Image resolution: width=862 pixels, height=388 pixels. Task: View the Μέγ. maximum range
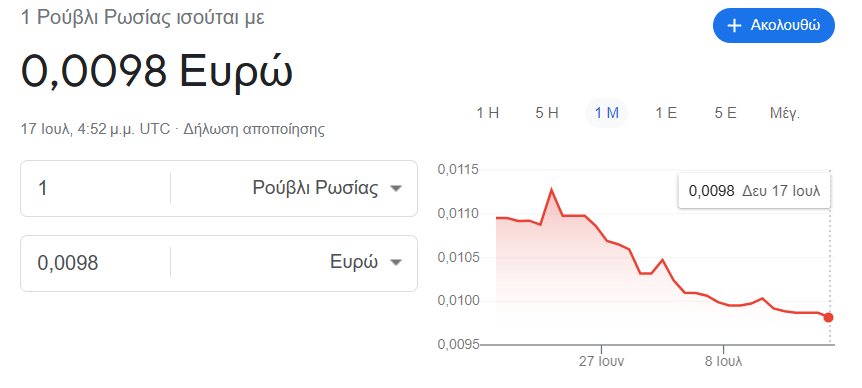(784, 113)
